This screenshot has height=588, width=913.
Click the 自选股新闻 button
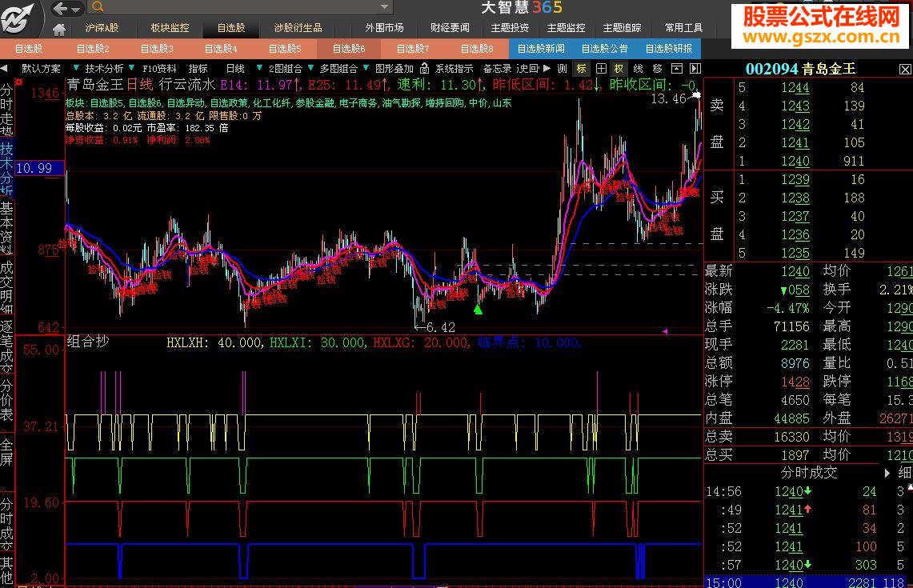click(543, 48)
